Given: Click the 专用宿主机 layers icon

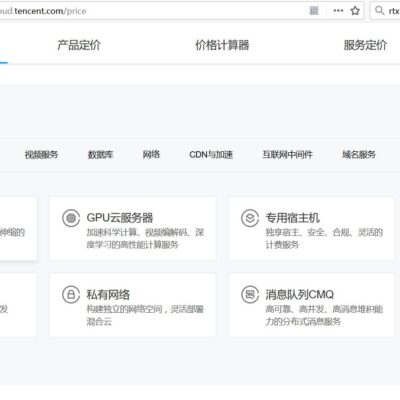Looking at the screenshot, I should (250, 218).
